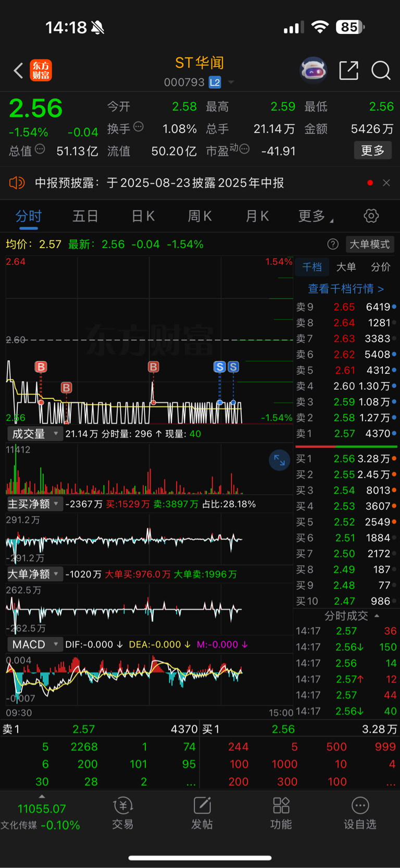Tap the blue dot beside 卖9 6419
400x868 pixels.
pyautogui.click(x=394, y=307)
